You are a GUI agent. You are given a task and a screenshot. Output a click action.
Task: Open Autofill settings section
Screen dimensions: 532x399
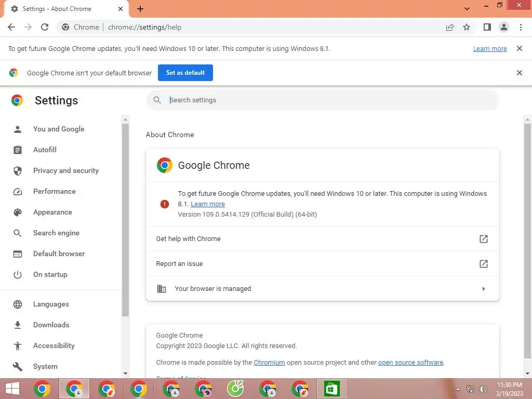click(x=45, y=150)
